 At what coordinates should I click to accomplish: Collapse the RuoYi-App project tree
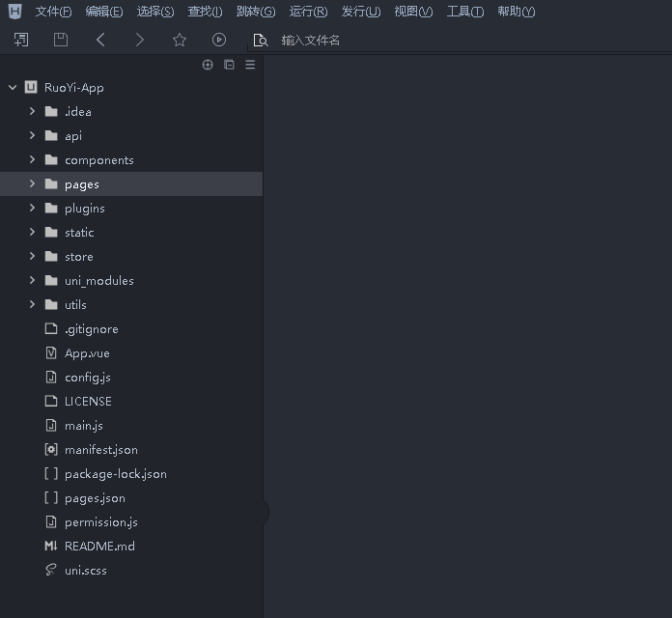point(13,88)
